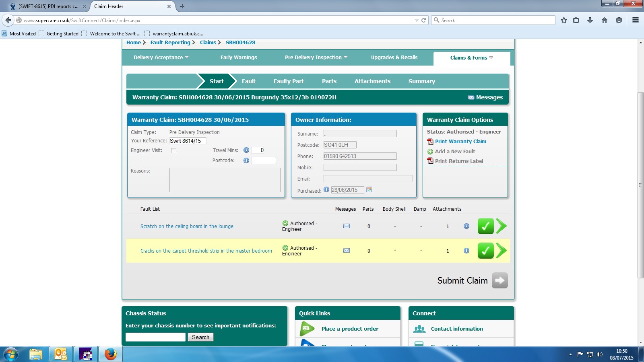Click the page vertical scrollbar
The image size is (644, 362).
641,185
